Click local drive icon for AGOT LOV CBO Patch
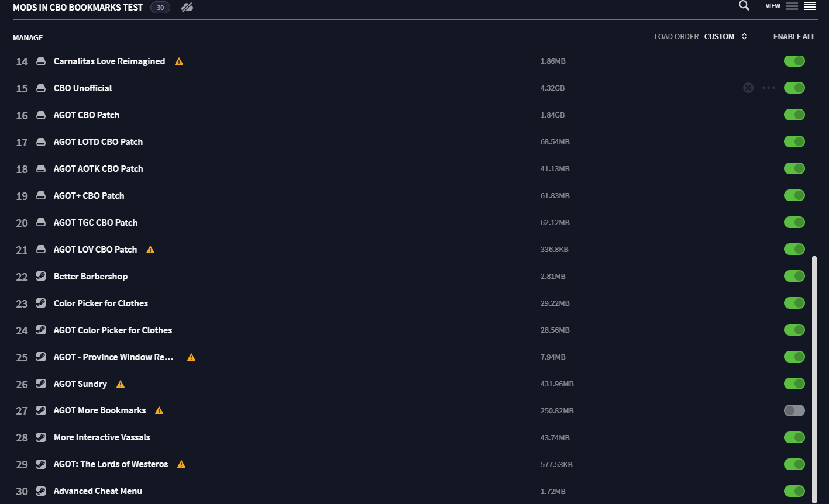Screen dimensions: 829x504 coord(41,250)
